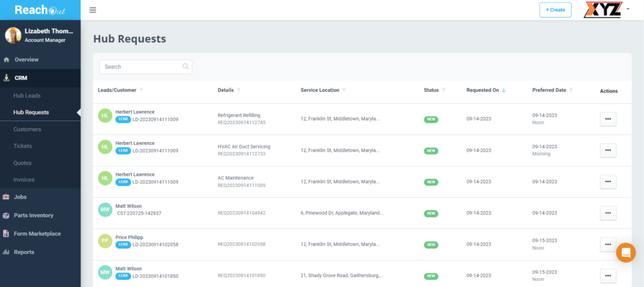Click in the Search field
The width and height of the screenshot is (644, 287).
pos(145,67)
